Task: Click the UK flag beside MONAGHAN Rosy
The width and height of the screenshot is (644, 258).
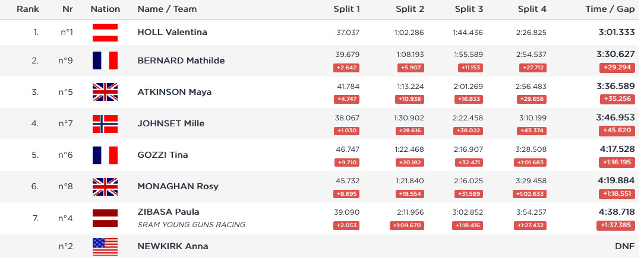Action: pos(105,187)
